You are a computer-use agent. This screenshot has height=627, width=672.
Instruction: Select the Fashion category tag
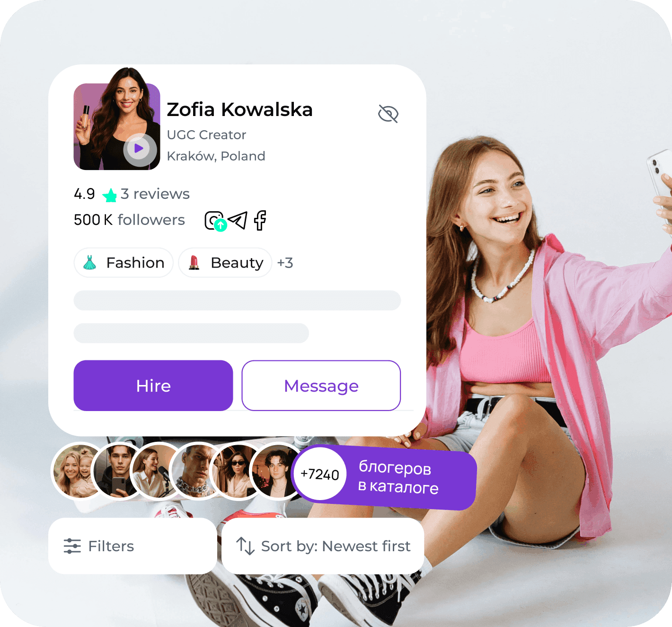[124, 262]
